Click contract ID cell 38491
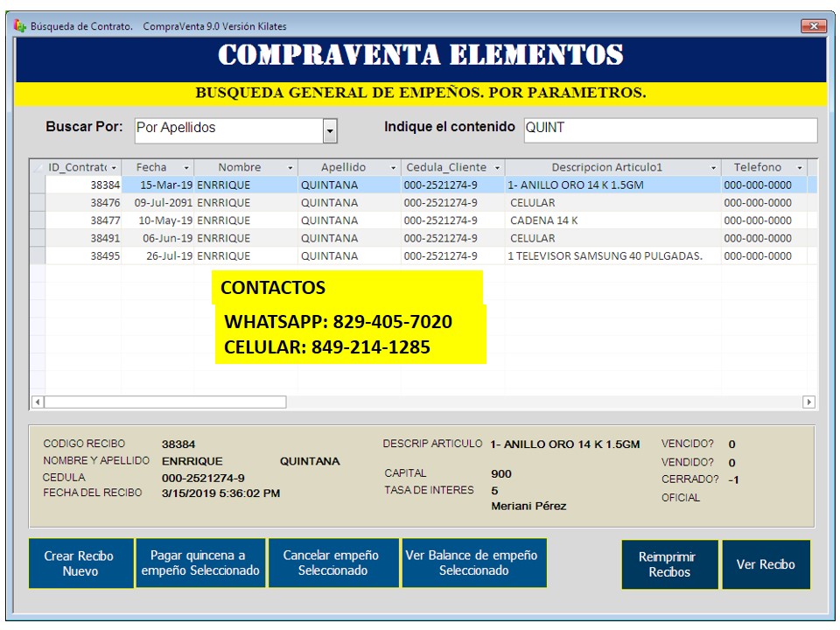 (84, 238)
